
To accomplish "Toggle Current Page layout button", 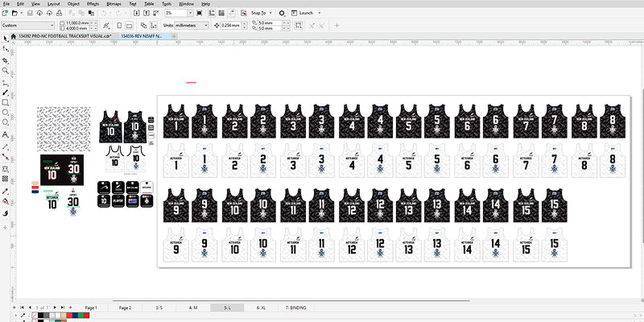I will point(153,26).
